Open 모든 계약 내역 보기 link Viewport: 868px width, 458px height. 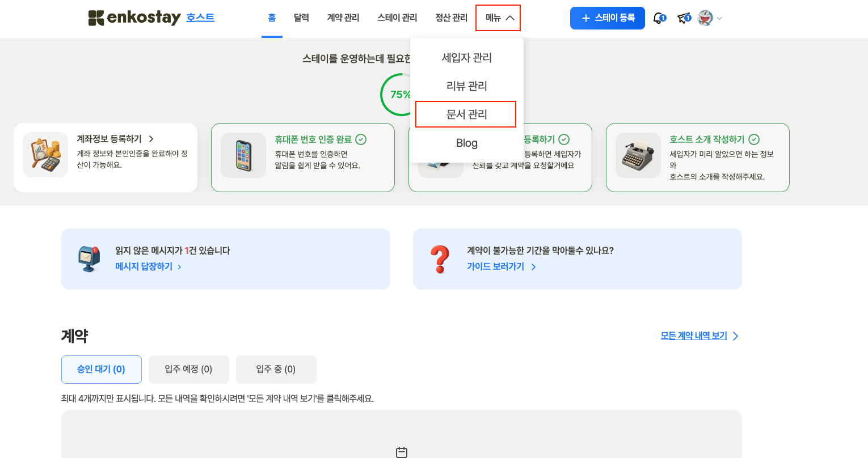point(694,336)
